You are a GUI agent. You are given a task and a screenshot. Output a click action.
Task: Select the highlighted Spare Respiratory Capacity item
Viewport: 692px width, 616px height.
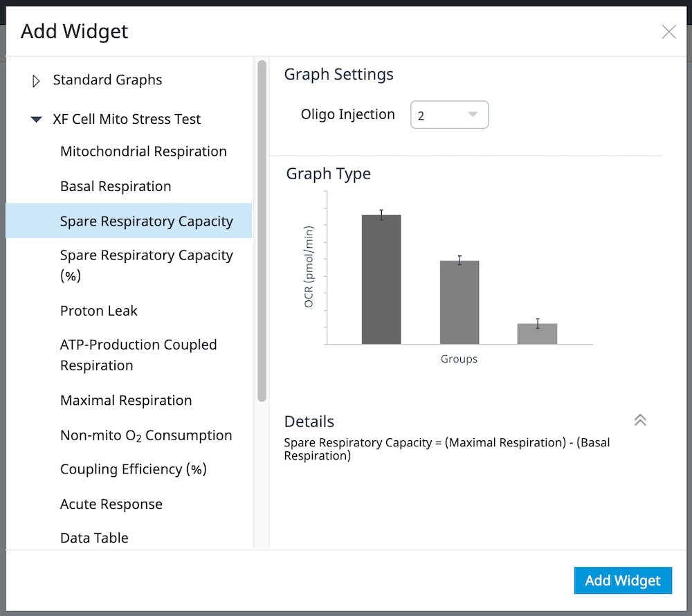coord(146,221)
